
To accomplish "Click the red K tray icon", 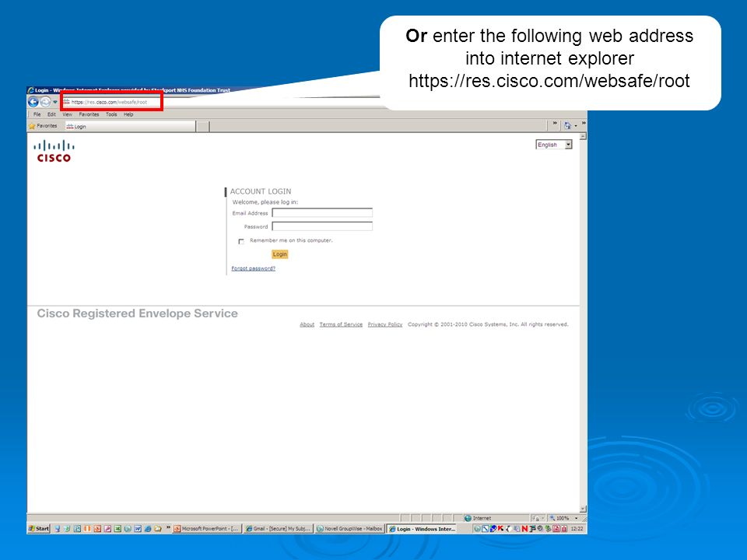I will pos(500,529).
